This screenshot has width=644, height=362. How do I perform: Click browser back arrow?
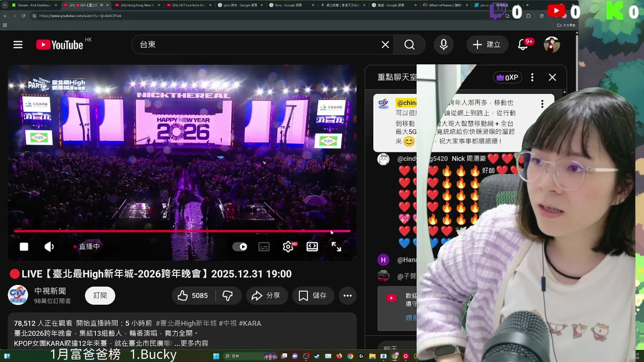(5, 16)
